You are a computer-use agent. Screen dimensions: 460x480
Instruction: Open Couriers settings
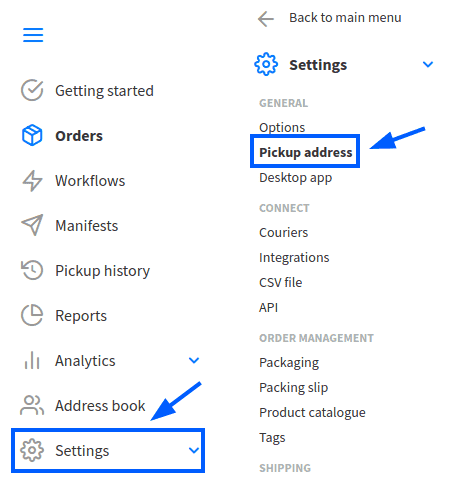(x=283, y=232)
